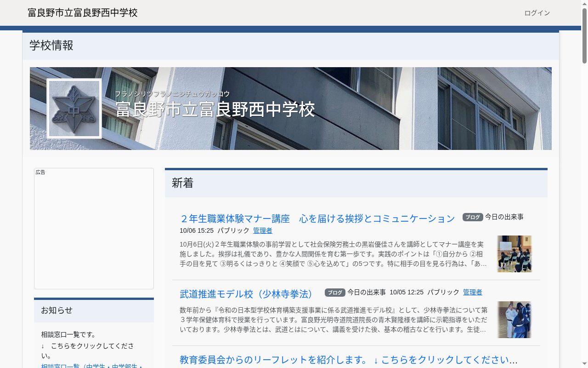Open the 教育委員会からのリーフレット article link
Image resolution: width=588 pixels, height=368 pixels.
tap(349, 360)
